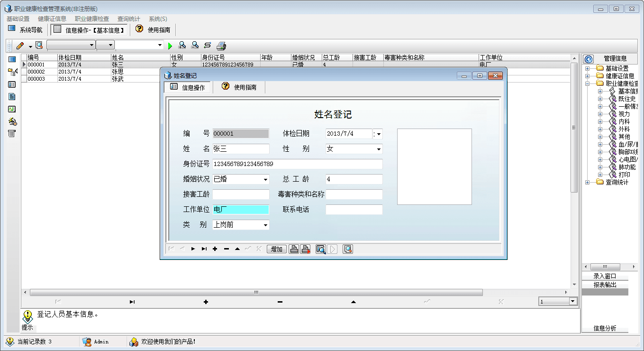This screenshot has height=351, width=644.
Task: Open the 性别 dropdown
Action: tap(379, 149)
